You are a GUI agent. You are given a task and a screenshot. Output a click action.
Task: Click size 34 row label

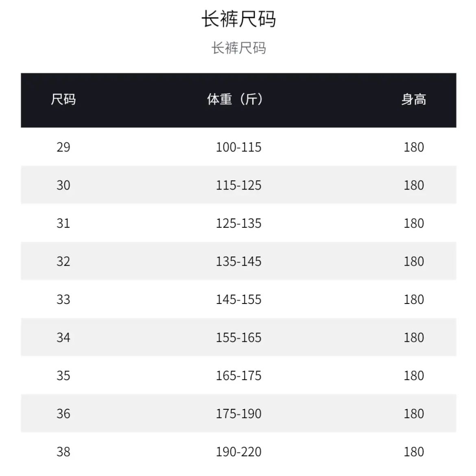point(63,338)
